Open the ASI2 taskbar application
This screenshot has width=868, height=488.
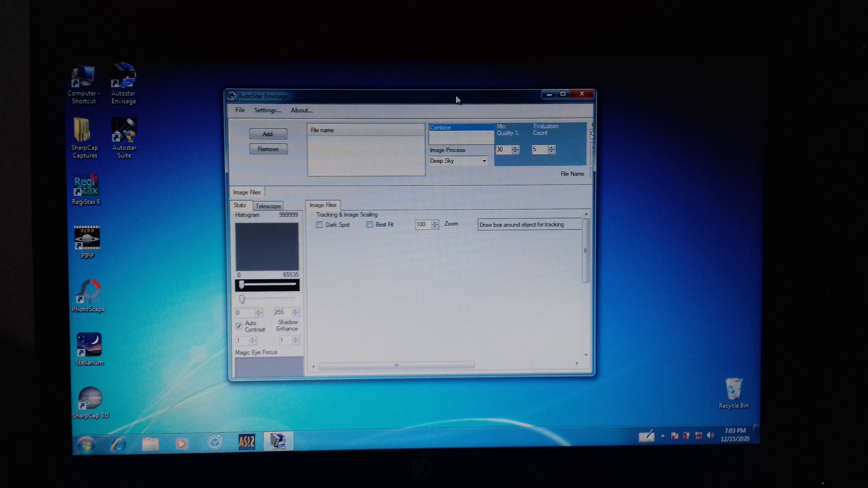pyautogui.click(x=246, y=442)
